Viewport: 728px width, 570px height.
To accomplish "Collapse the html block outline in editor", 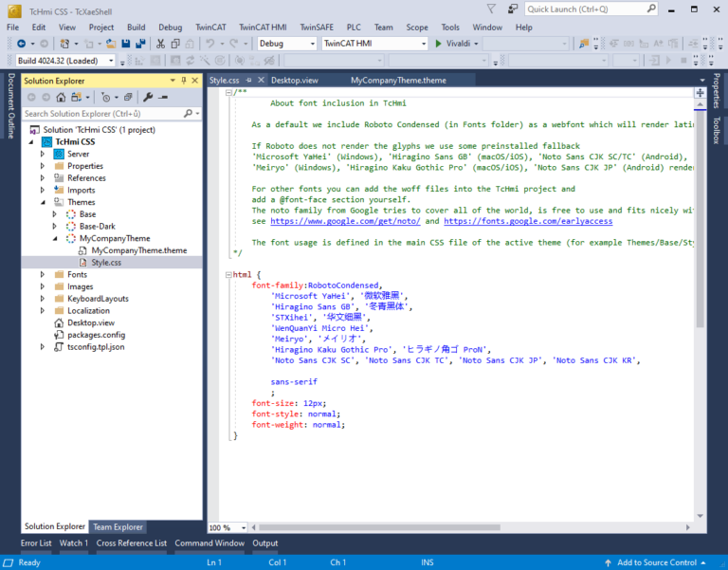I will tap(227, 275).
